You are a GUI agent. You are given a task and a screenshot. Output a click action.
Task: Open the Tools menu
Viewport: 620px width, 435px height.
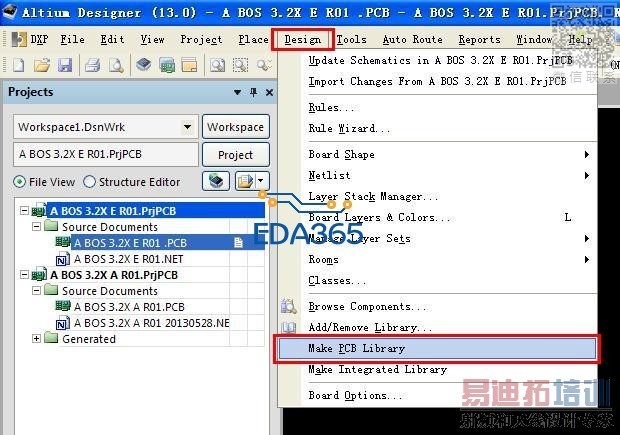click(x=352, y=40)
